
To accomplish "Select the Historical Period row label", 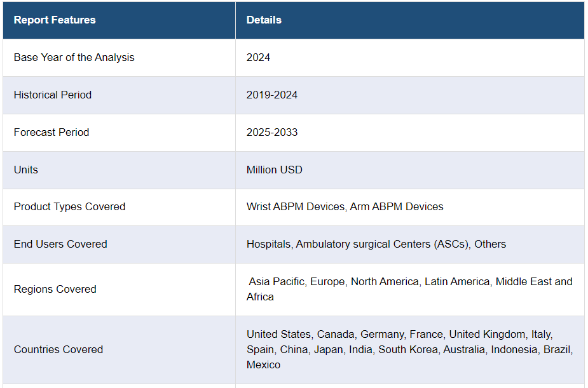I will [x=53, y=95].
